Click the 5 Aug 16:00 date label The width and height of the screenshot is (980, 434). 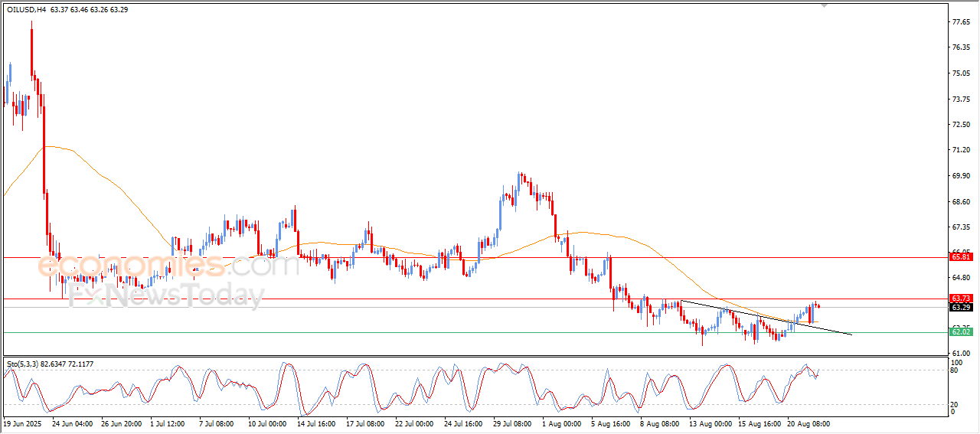(x=609, y=423)
